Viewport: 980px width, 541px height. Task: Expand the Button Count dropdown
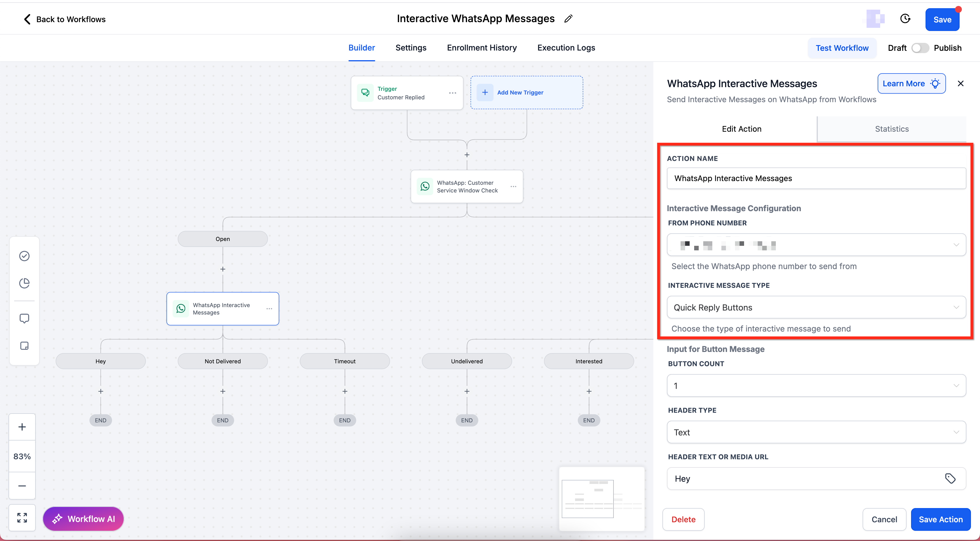click(x=816, y=386)
